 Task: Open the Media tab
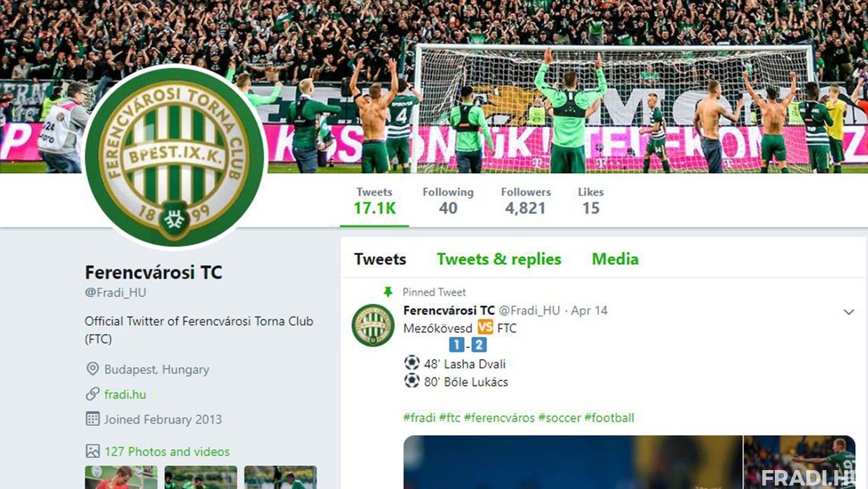(615, 259)
